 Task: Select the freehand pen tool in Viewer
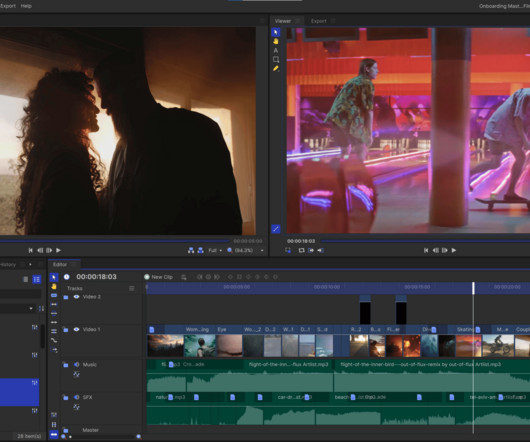tap(275, 69)
